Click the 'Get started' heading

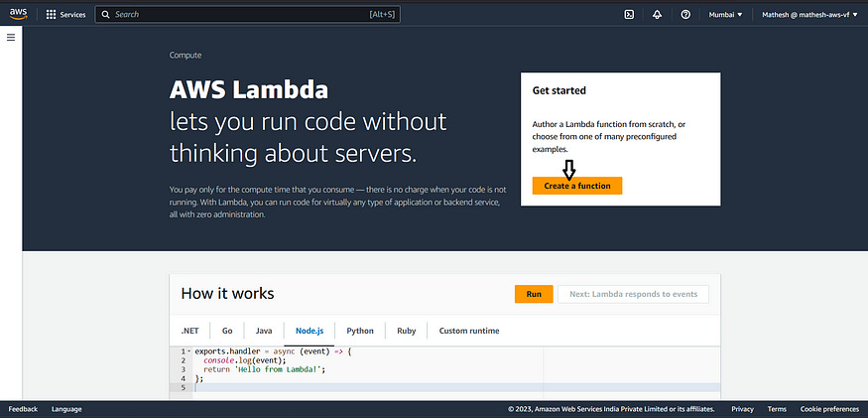point(559,90)
